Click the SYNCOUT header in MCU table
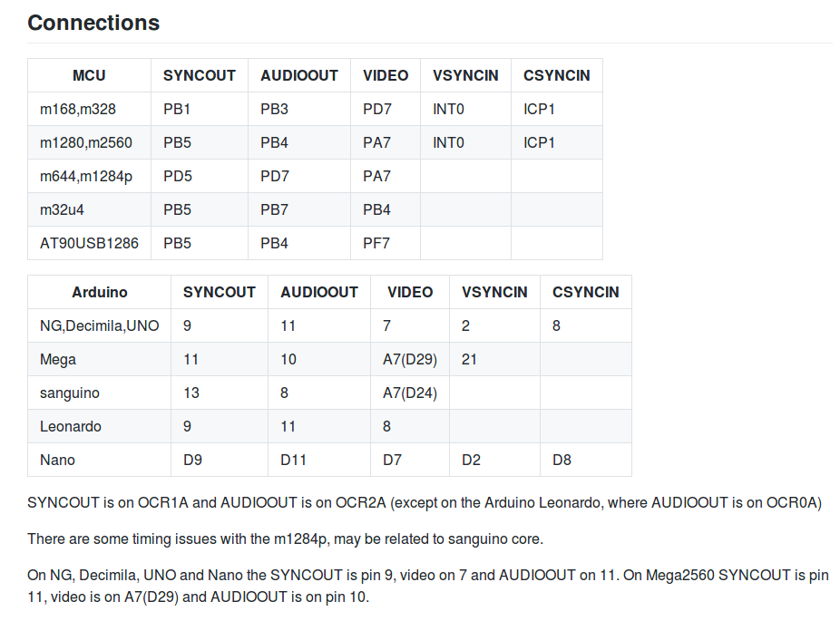The width and height of the screenshot is (840, 621). click(200, 75)
